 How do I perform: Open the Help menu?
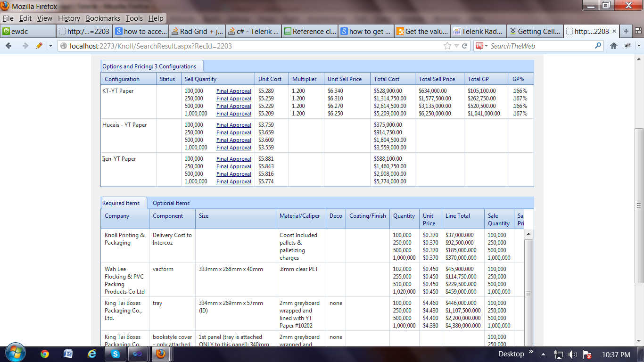click(x=156, y=18)
